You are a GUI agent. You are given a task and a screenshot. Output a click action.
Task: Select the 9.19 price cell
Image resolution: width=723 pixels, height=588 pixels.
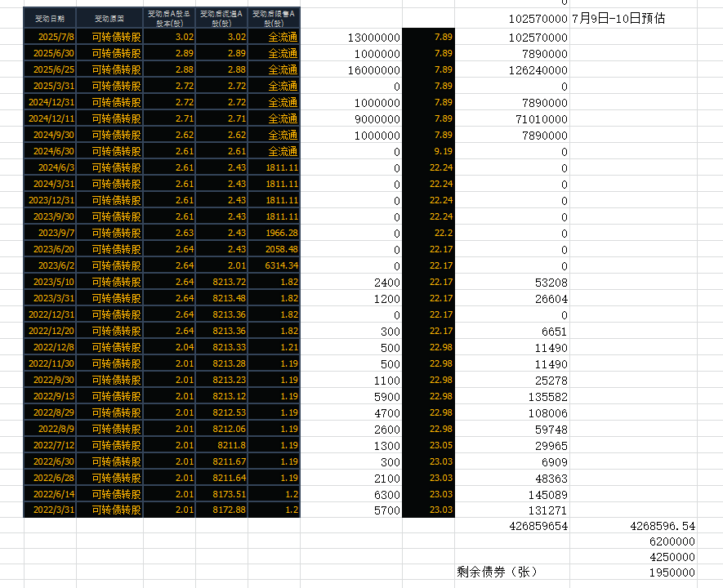(x=428, y=151)
